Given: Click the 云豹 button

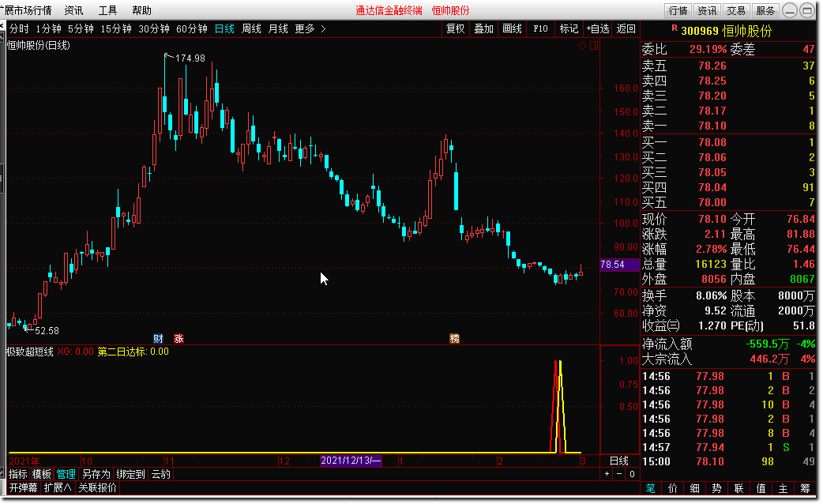Looking at the screenshot, I should click(x=160, y=474).
